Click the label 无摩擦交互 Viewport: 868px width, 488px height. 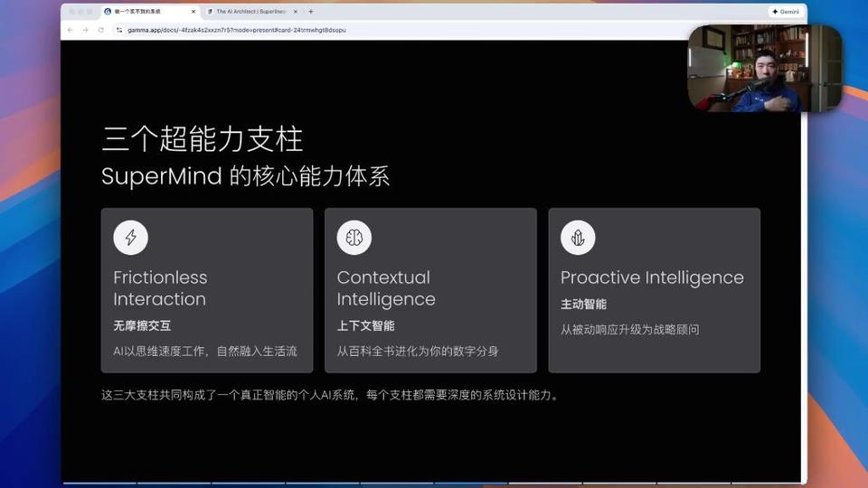point(142,326)
